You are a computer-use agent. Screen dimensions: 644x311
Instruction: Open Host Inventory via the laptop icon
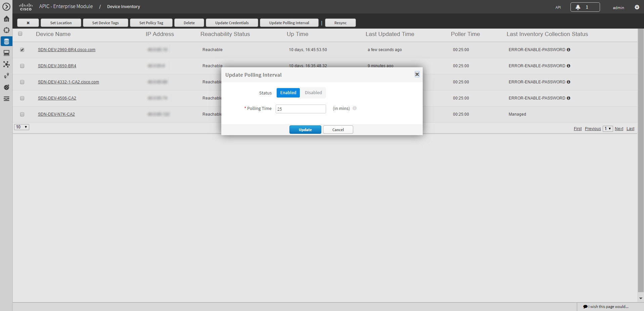coord(6,53)
